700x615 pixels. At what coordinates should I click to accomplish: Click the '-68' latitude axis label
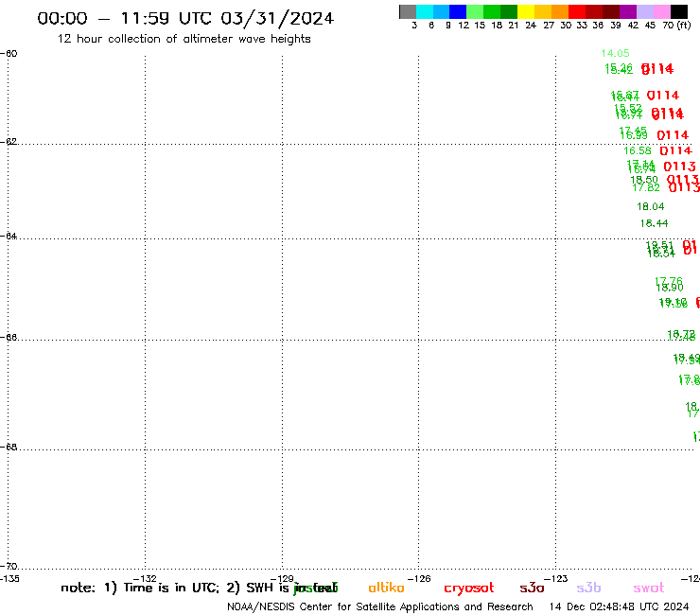(x=9, y=448)
